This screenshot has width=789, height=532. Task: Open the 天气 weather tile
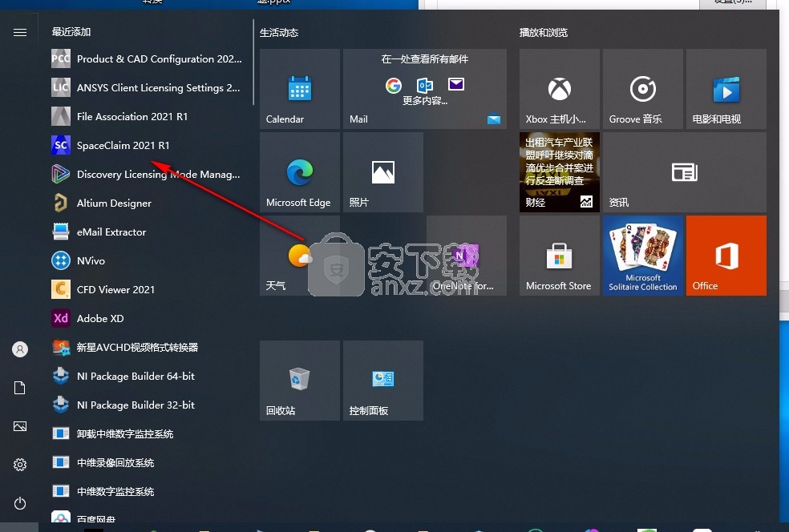300,256
